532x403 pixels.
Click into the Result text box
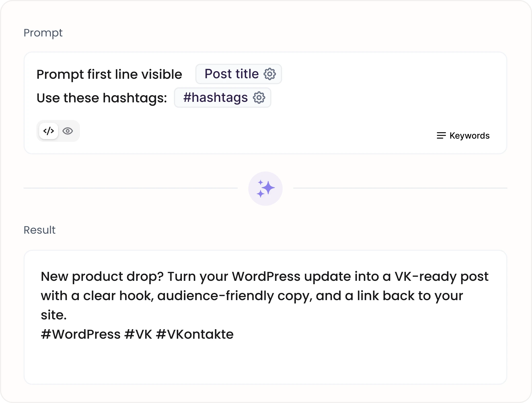coord(265,317)
